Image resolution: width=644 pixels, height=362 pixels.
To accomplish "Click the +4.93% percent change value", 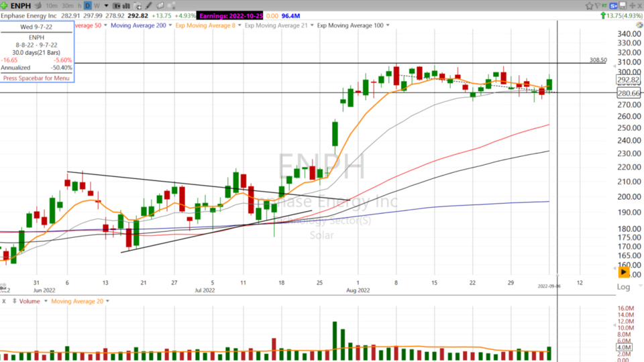I will coord(185,15).
